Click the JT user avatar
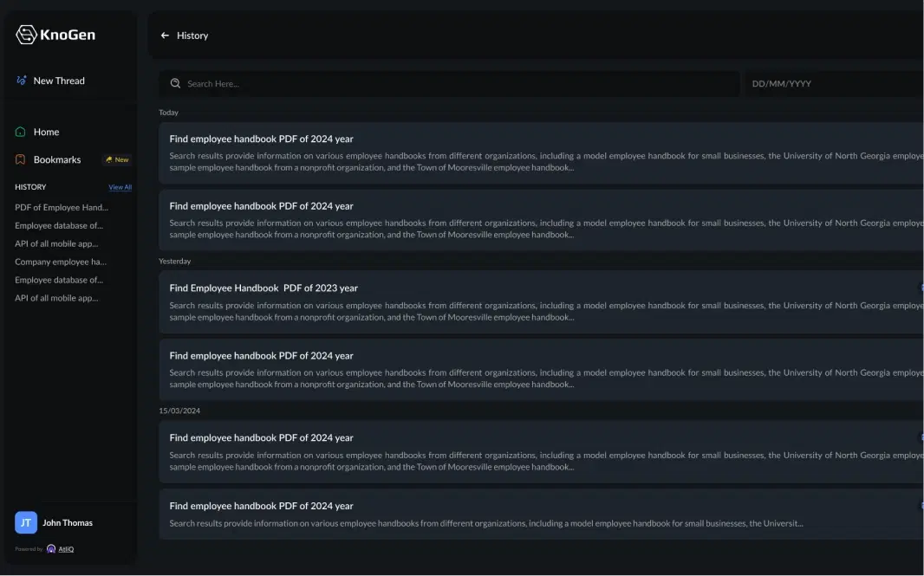 click(x=26, y=522)
